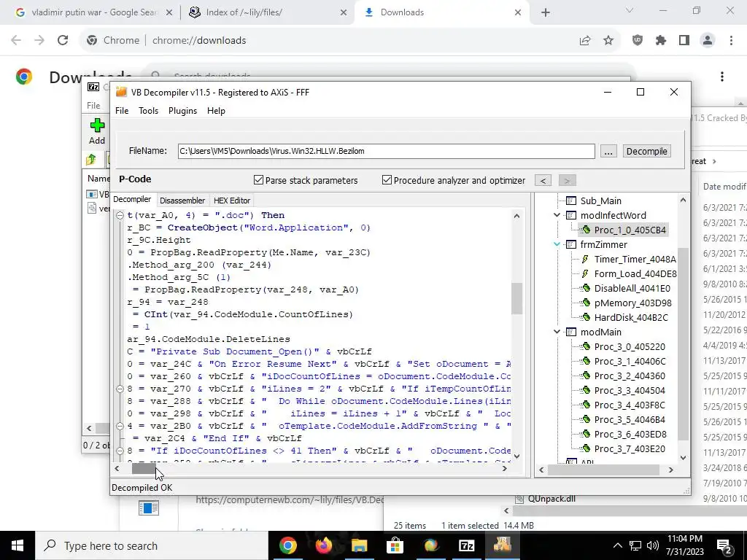Browse for file with ... button
Screen dimensions: 747x560
(x=608, y=152)
